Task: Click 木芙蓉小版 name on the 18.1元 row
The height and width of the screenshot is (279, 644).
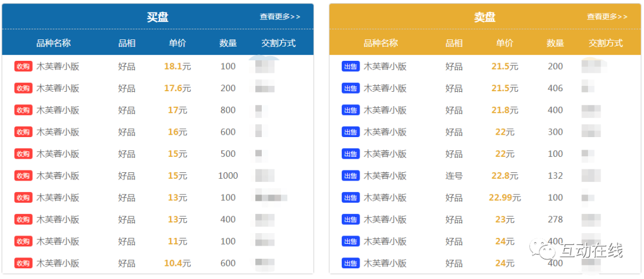Action: click(x=58, y=66)
